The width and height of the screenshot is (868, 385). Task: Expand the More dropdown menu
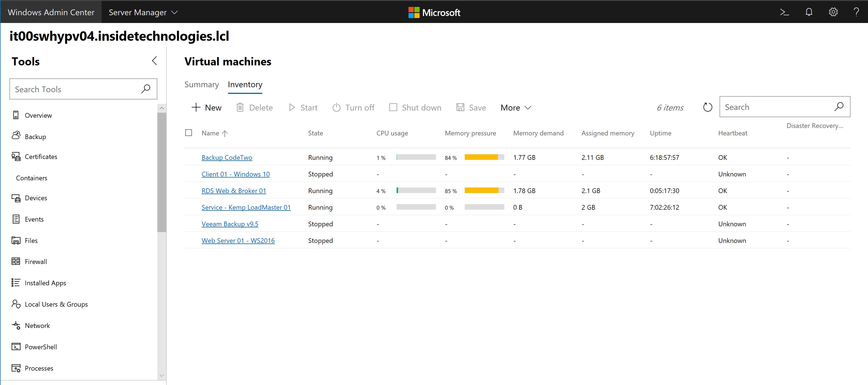pos(516,107)
